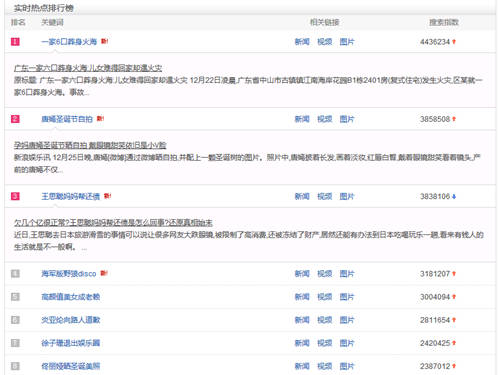Viewport: 500px width, 375px height.
Task: Open keyword 海军版野狼disco
Action: click(x=69, y=274)
